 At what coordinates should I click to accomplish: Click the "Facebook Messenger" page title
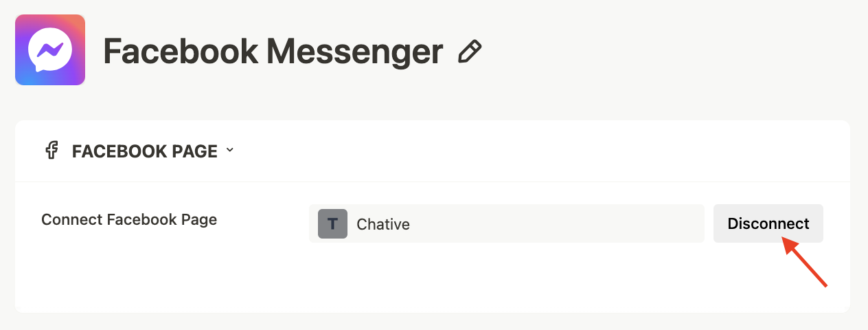pos(273,52)
